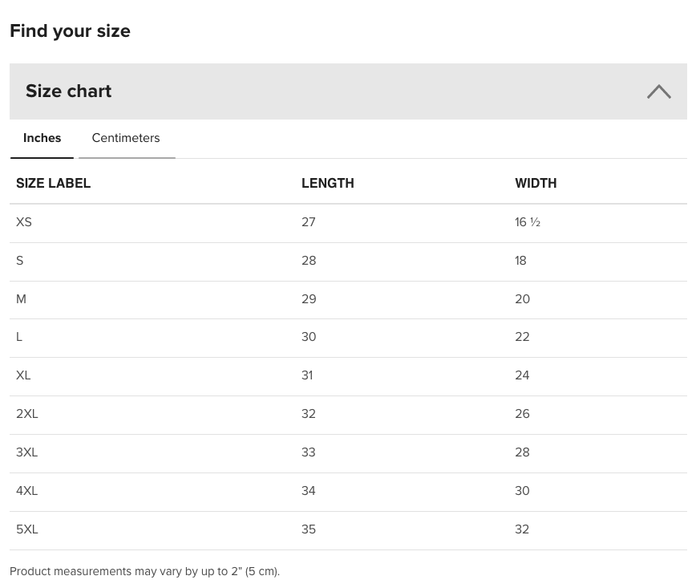
Task: Select the 4XL size row label
Action: [26, 490]
